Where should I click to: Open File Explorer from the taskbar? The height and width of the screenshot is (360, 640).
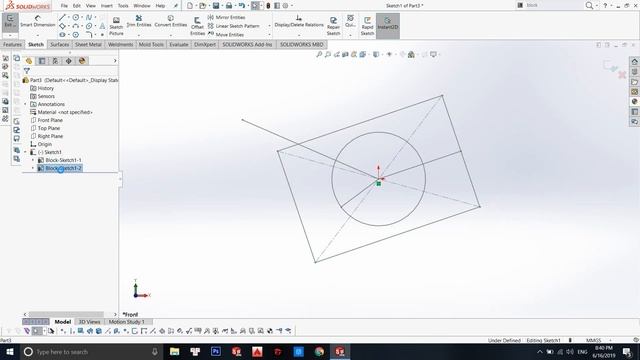tap(175, 351)
